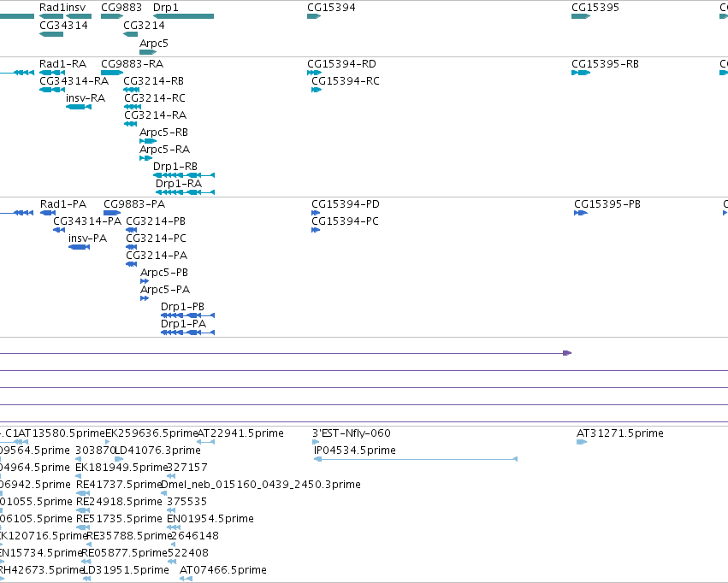The image size is (728, 583).
Task: Select EST RE35788.5prime label
Action: 129,535
